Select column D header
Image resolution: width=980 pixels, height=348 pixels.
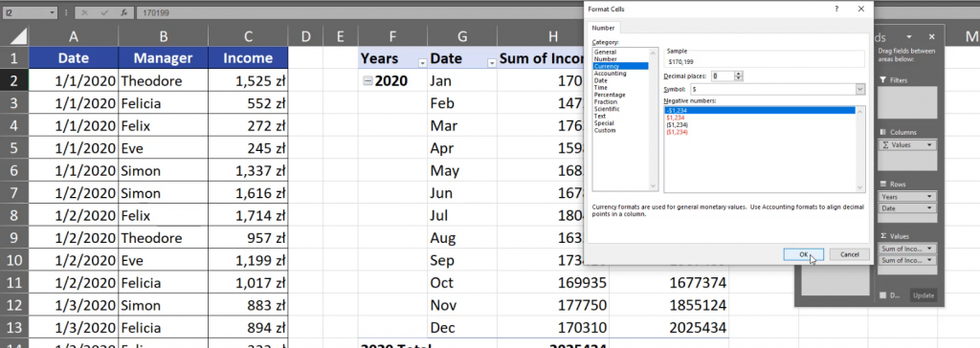pos(305,37)
